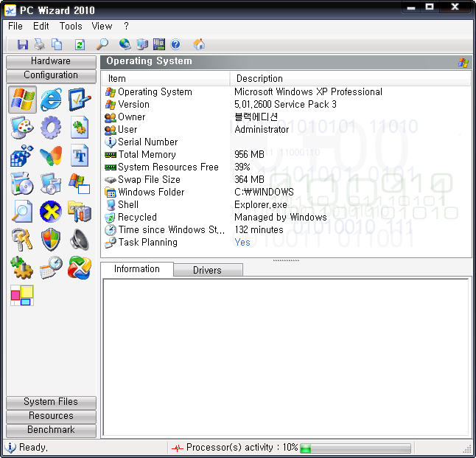Open the ? help menu
The image size is (476, 458).
coord(126,26)
